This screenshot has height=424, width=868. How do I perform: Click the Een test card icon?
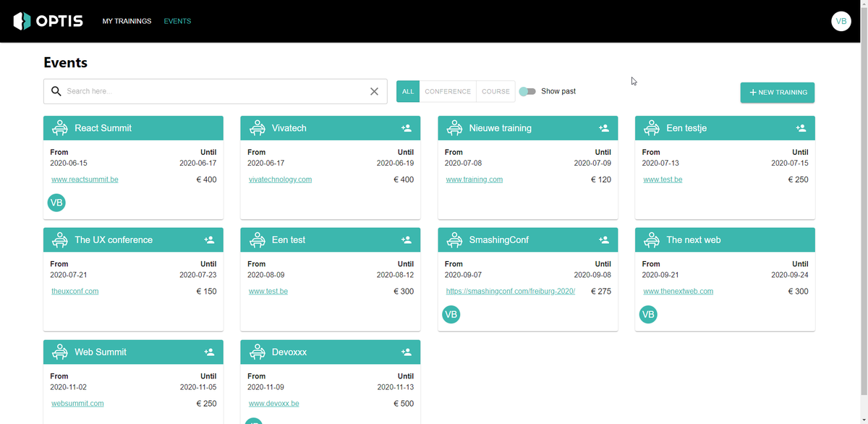[258, 240]
